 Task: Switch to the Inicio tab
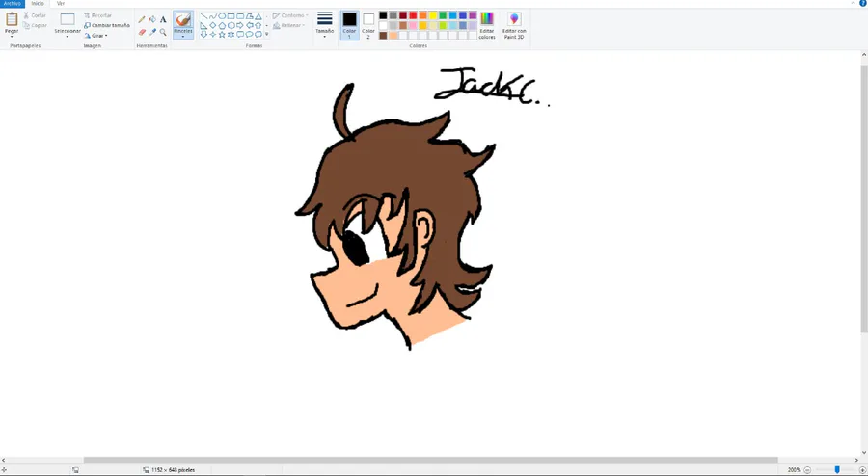(38, 3)
